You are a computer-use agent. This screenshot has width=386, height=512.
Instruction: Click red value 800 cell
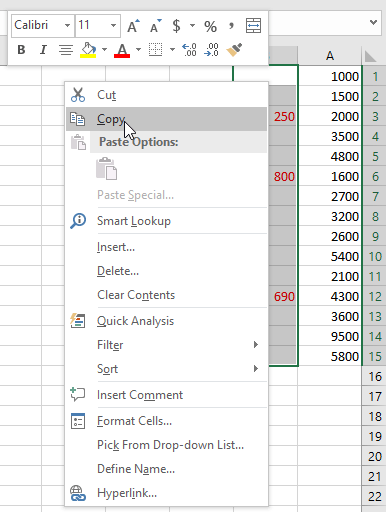283,176
